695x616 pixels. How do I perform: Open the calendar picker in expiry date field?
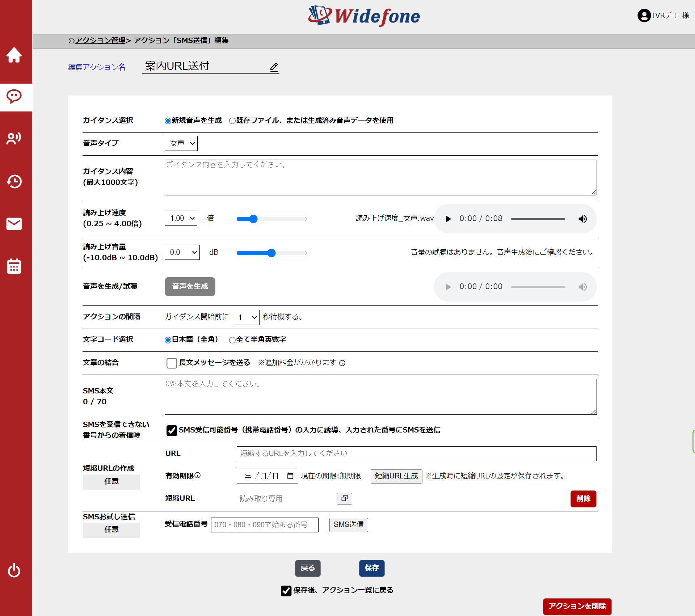[290, 476]
